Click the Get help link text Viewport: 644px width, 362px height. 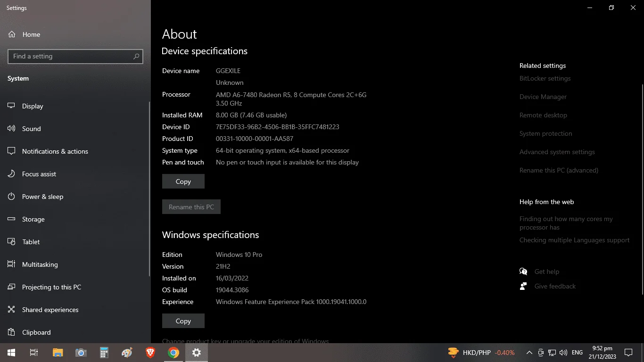547,271
